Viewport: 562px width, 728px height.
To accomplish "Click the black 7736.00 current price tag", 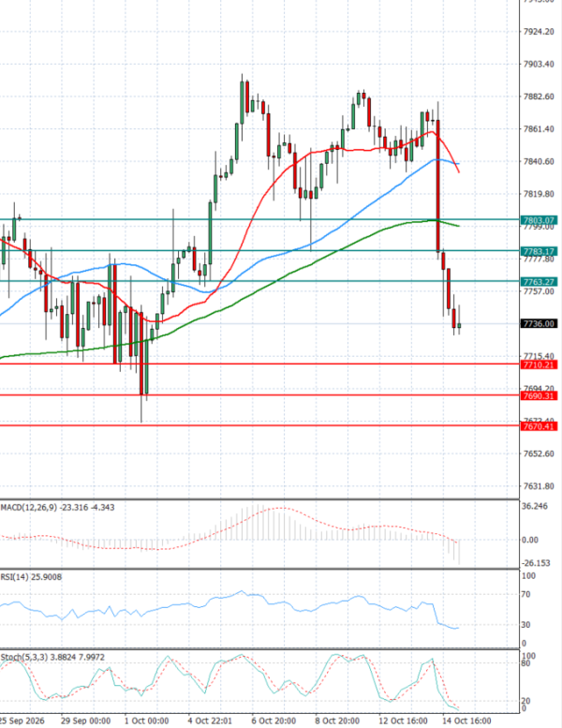I will pos(539,323).
